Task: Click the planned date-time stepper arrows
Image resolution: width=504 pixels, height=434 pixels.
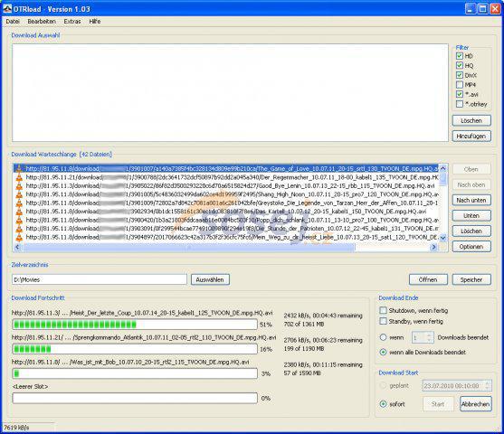Action: (488, 385)
